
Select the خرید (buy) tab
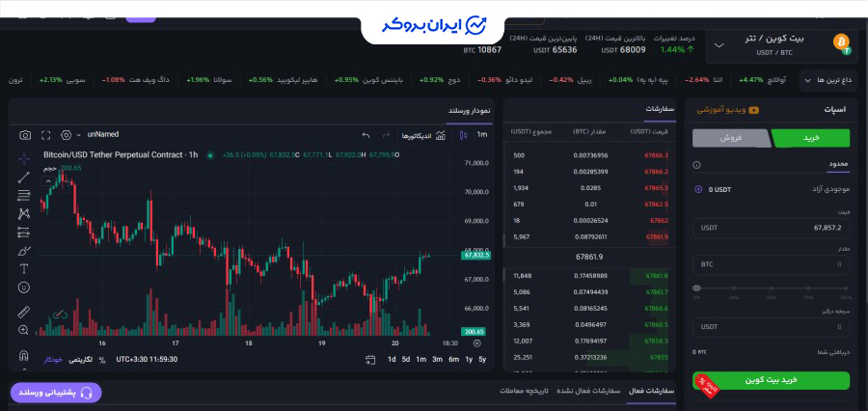[x=810, y=139]
